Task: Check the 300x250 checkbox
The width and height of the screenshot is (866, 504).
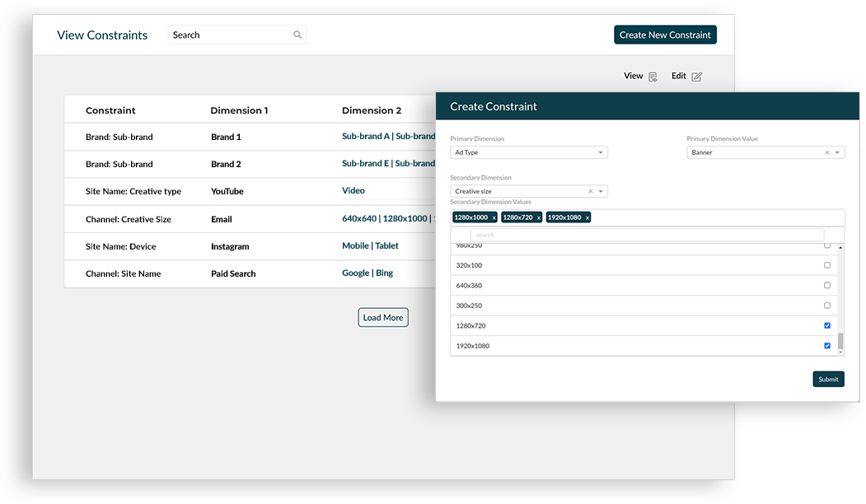Action: [x=826, y=306]
